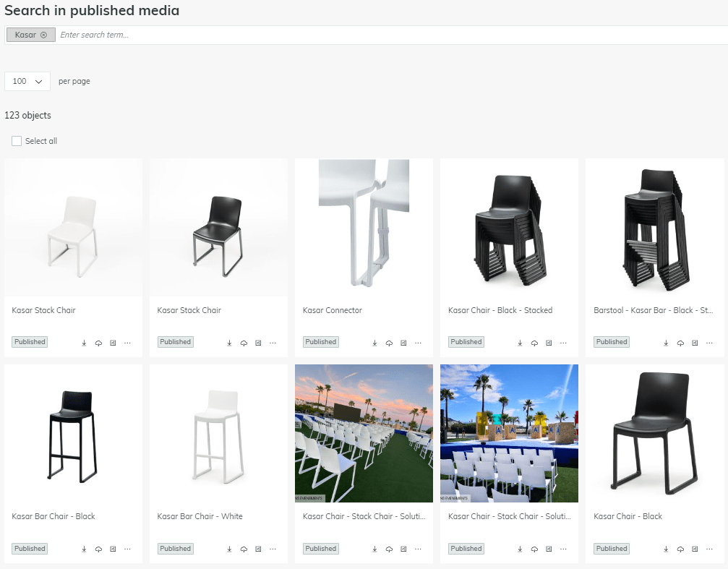Download the Barstool - Kasar Bar - Black stacked

pos(666,343)
